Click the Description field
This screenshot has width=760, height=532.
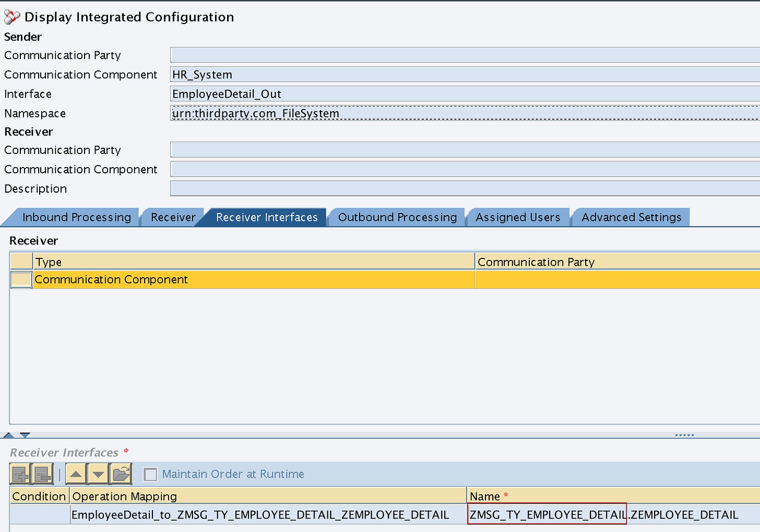point(465,188)
